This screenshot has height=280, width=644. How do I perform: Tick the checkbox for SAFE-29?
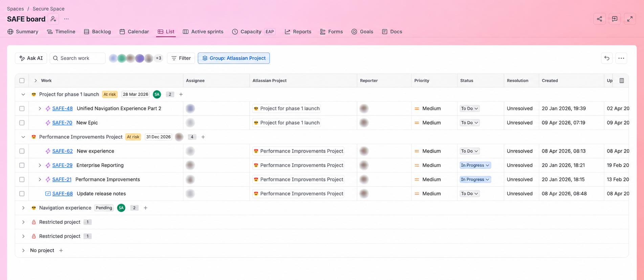[22, 165]
